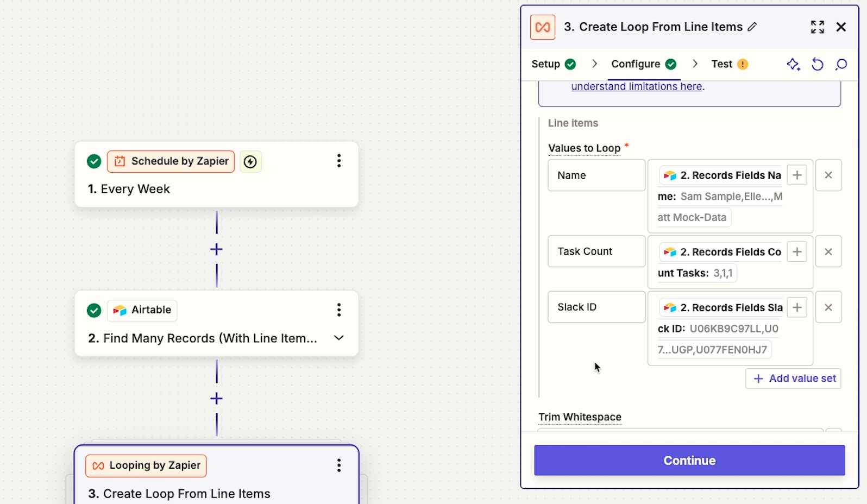Select '3. Create Loop From Line Items' canvas card
The image size is (867, 504).
tap(217, 475)
